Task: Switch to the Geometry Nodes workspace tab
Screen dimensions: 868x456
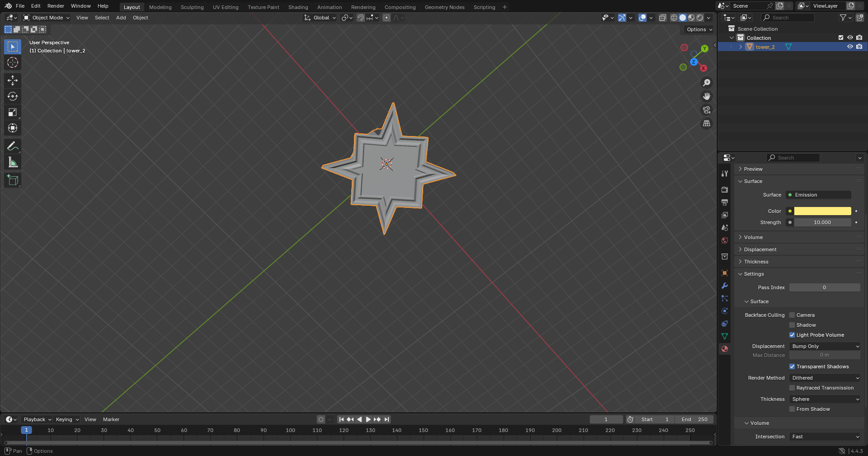Action: [444, 7]
